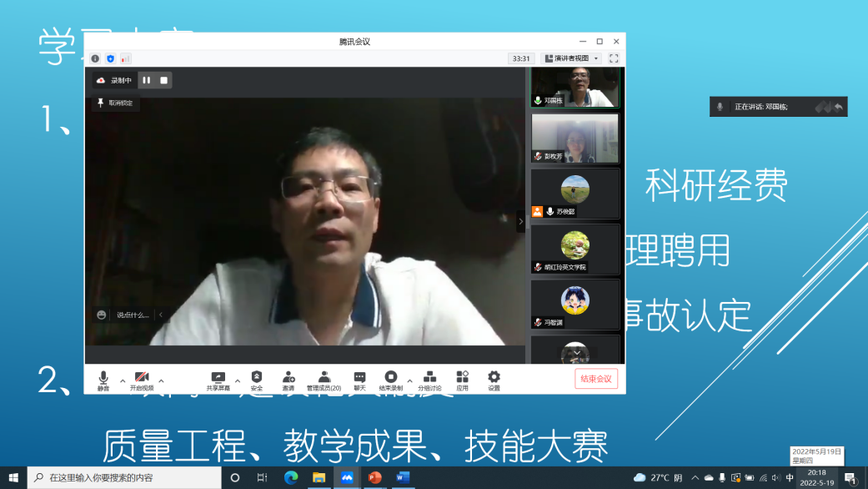Open 设置 settings gear
Screen dimensions: 868x489
[494, 380]
